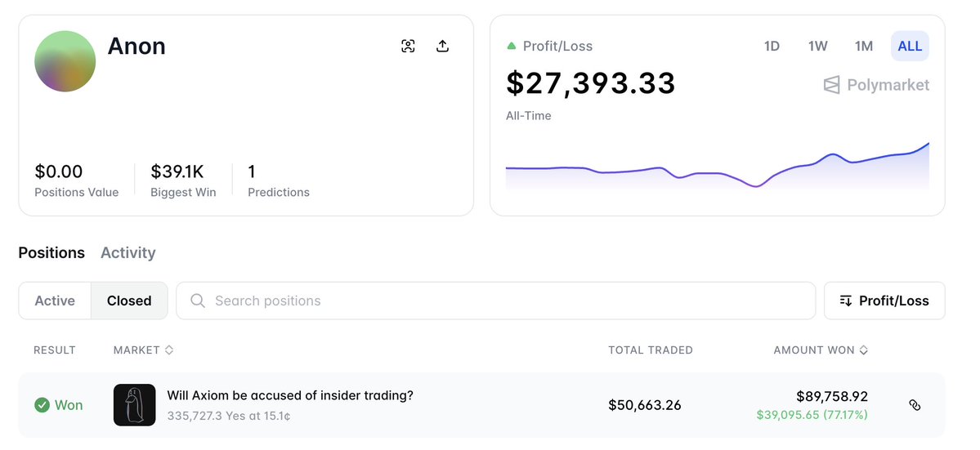The height and width of the screenshot is (450, 980).
Task: Select the 1M time range
Action: pos(864,47)
